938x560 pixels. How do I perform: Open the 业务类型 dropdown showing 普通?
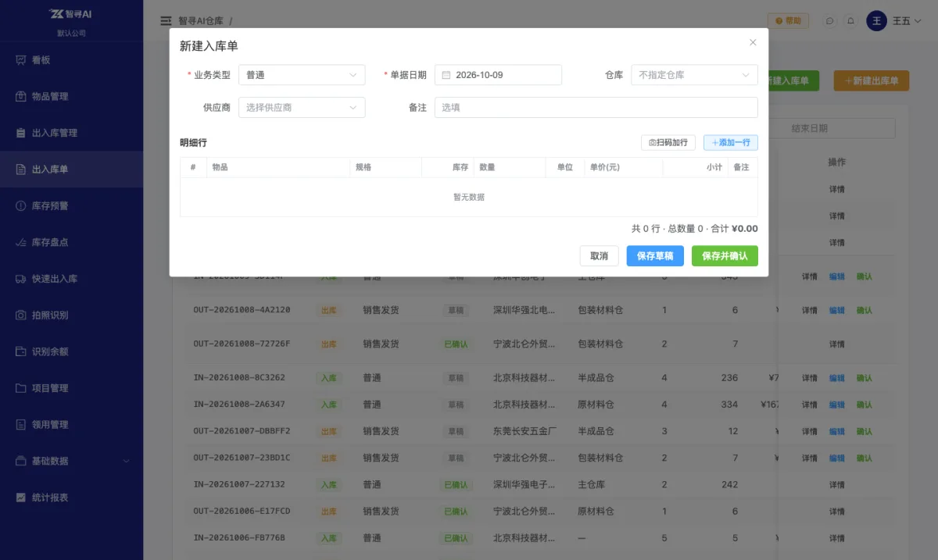click(x=302, y=75)
